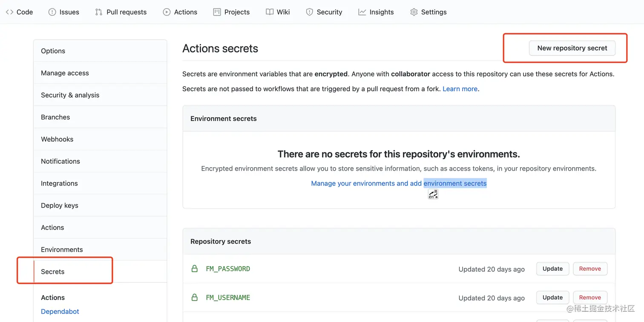This screenshot has width=644, height=322.
Task: Open Manage your environments and add environment secrets link
Action: (x=399, y=183)
